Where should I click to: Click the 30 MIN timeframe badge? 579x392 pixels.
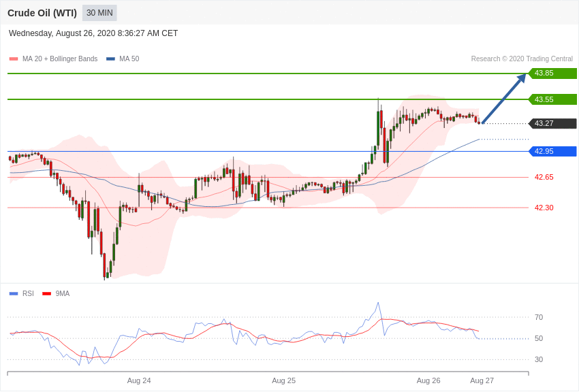(x=99, y=13)
